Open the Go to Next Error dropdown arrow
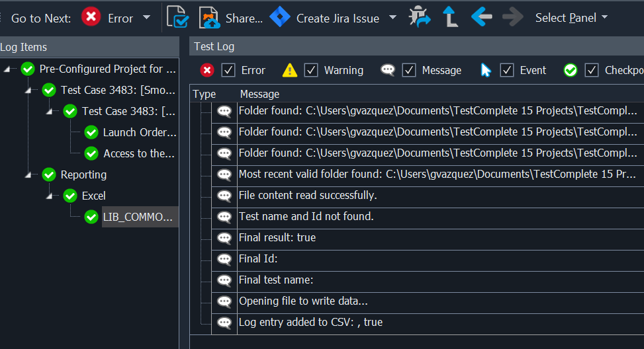644x349 pixels. [146, 18]
